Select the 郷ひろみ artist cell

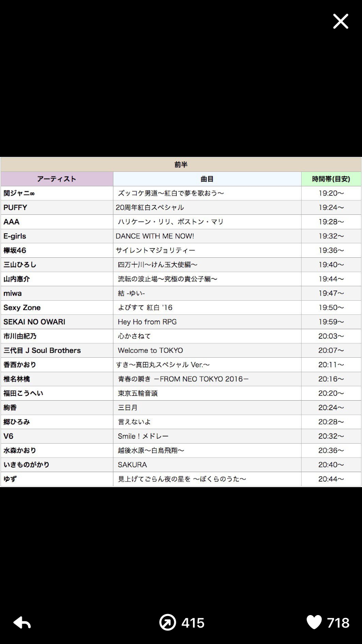coord(57,422)
